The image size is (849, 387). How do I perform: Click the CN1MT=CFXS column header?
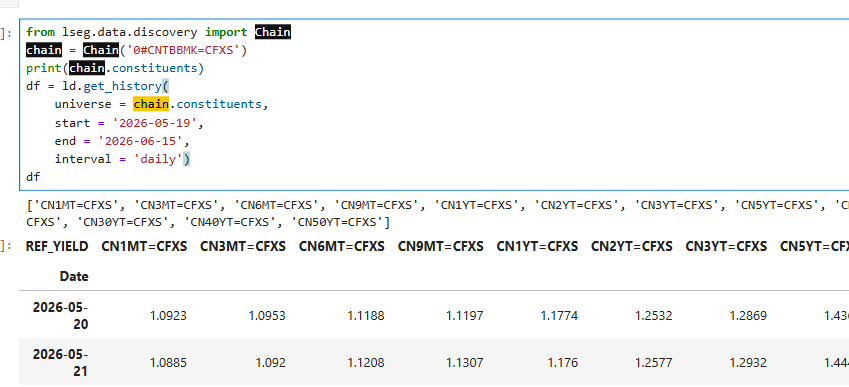[144, 246]
